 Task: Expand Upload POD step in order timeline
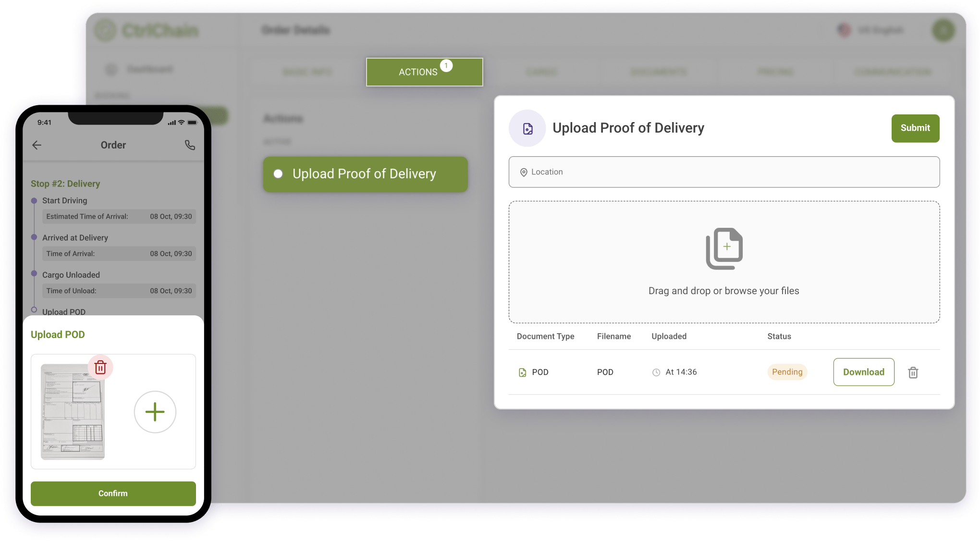[x=64, y=311]
